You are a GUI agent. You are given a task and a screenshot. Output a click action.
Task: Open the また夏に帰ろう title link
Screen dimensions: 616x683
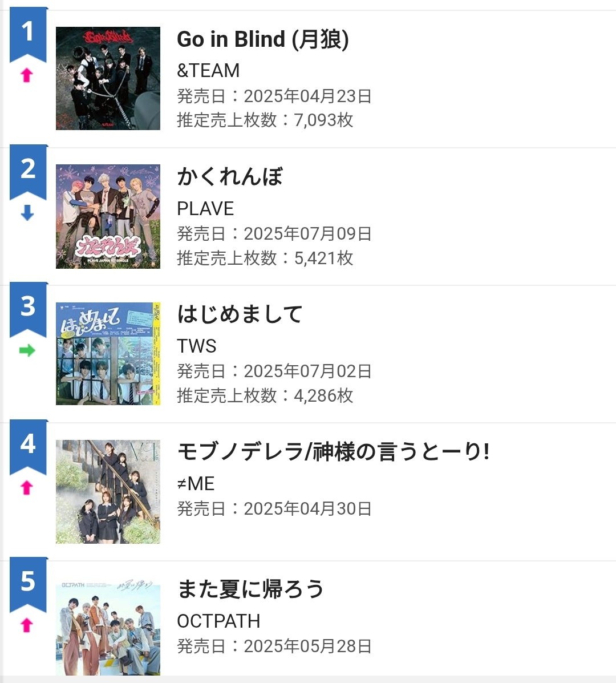[x=250, y=589]
